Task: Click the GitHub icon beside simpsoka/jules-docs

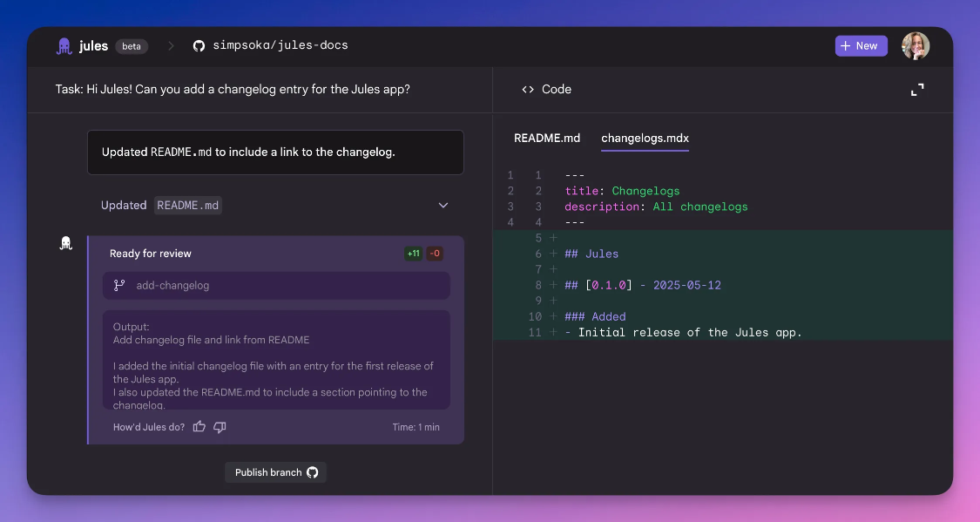Action: coord(199,44)
